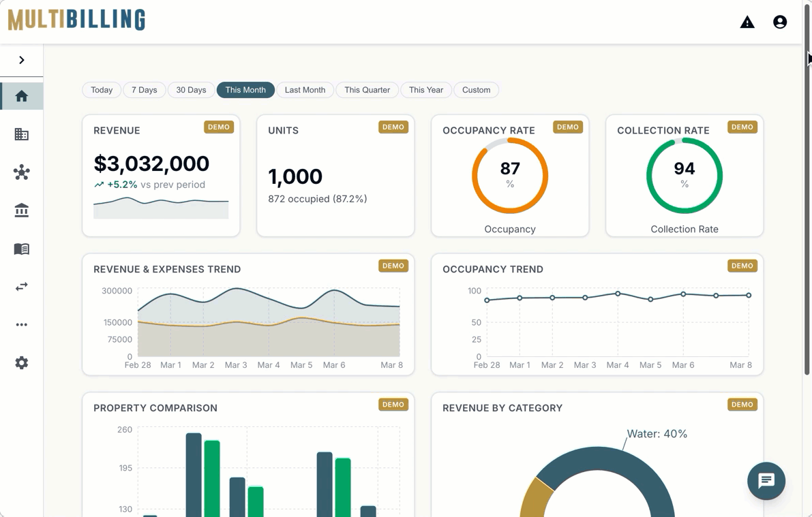Click the 30 Days button
The image size is (812, 517).
coord(191,90)
